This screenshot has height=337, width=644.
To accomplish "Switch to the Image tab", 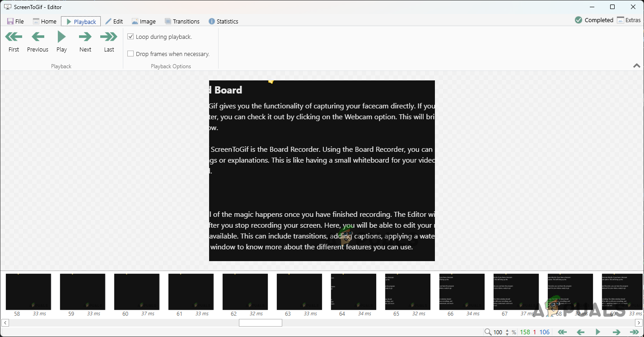I will 144,21.
